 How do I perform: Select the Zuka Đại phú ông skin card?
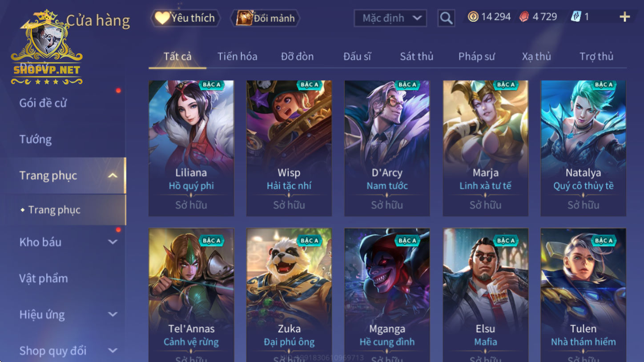point(289,295)
